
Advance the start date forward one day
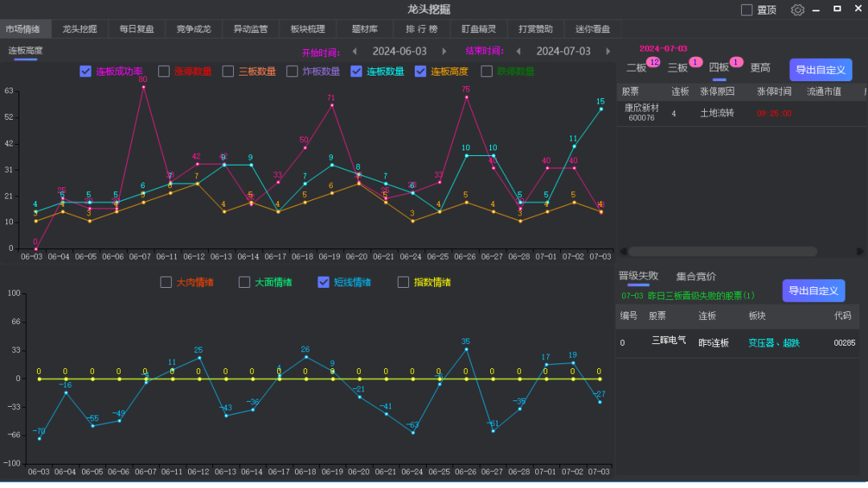tap(444, 51)
